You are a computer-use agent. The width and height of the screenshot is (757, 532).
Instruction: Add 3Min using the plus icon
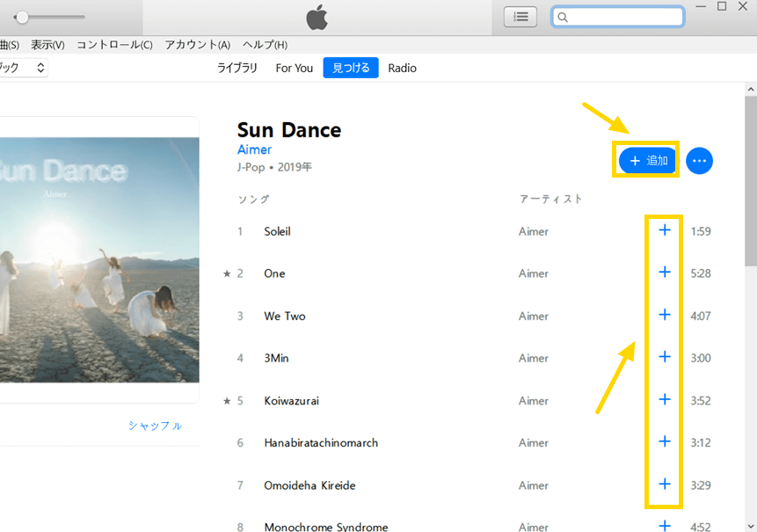click(665, 357)
